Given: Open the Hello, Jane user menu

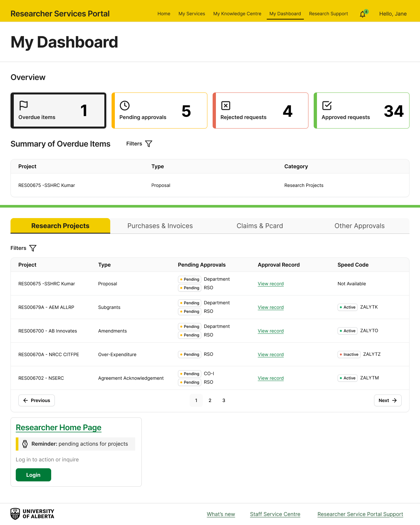Looking at the screenshot, I should tap(393, 14).
